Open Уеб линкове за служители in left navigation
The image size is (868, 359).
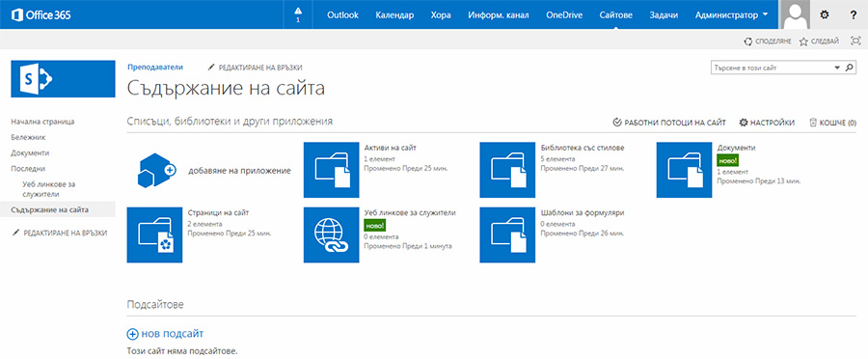point(49,188)
